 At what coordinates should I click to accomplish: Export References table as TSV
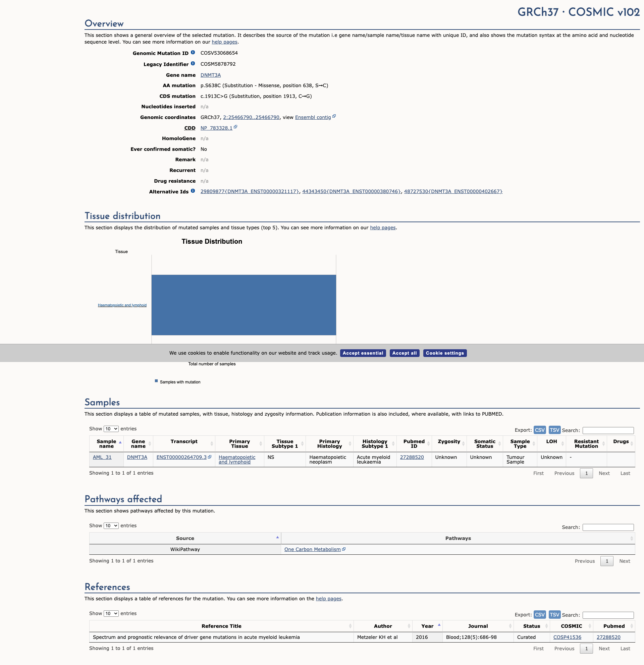coord(554,614)
